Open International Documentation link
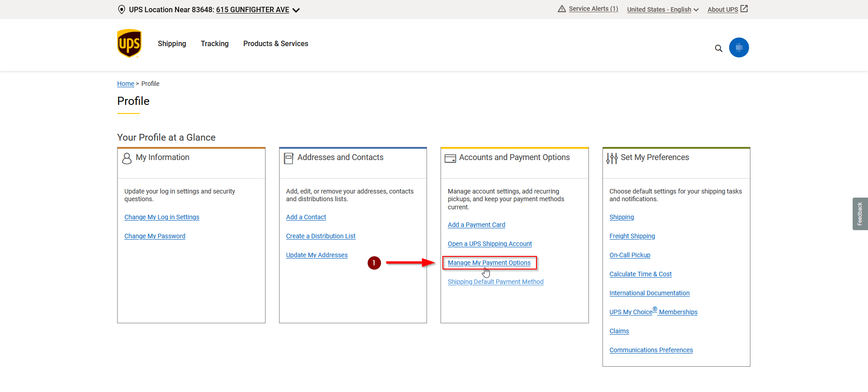868x392 pixels. (x=650, y=293)
